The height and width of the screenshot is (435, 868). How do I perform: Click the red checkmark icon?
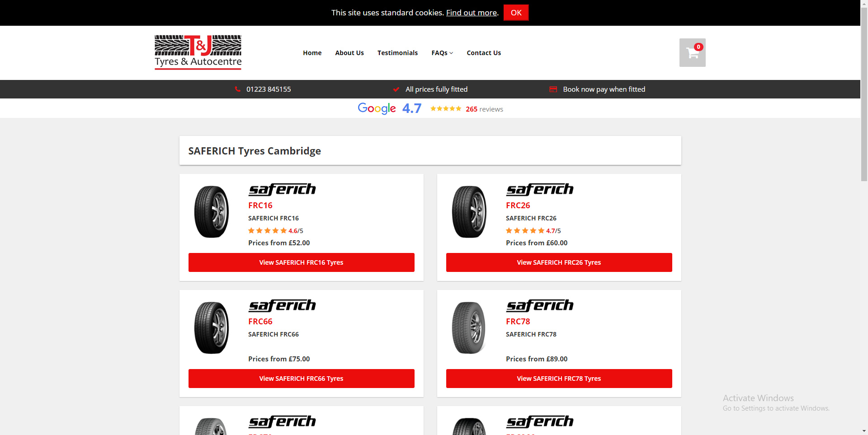pos(396,89)
